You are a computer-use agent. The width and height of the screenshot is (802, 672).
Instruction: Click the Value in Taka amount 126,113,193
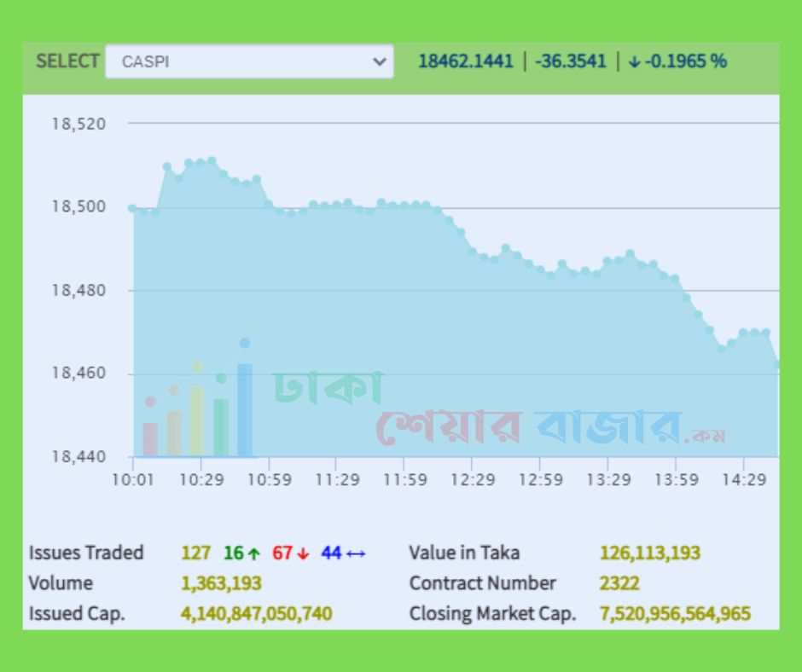pyautogui.click(x=649, y=553)
